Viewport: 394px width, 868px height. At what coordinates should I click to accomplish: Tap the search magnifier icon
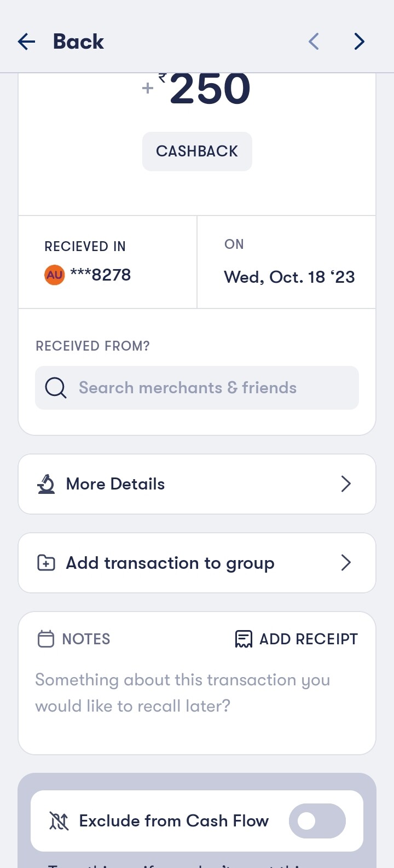[x=55, y=388]
